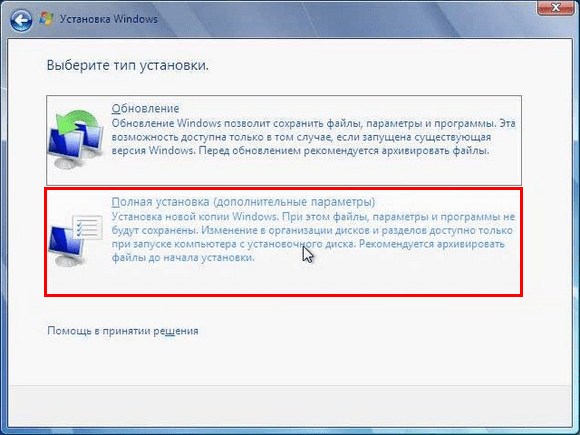Click the Обновление option description text
The width and height of the screenshot is (580, 435).
coord(313,137)
